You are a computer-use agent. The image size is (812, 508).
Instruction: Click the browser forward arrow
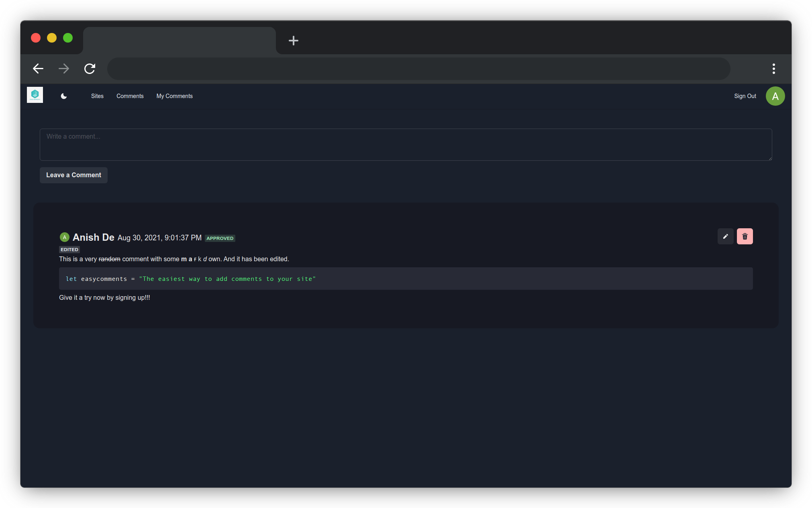(x=64, y=69)
